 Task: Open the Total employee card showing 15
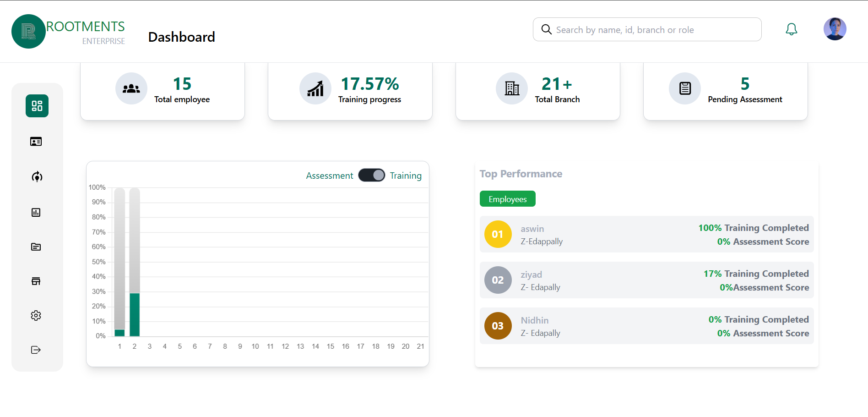pyautogui.click(x=163, y=91)
